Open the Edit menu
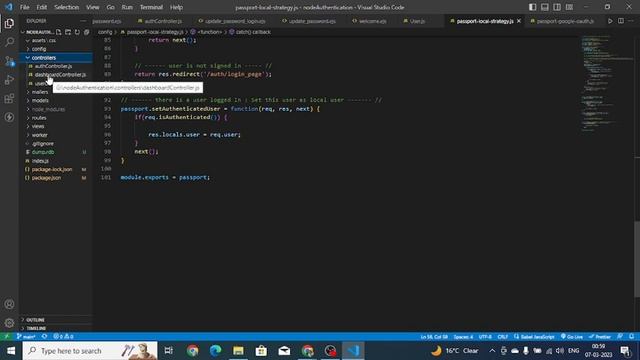This screenshot has width=640, height=360. pos(42,7)
